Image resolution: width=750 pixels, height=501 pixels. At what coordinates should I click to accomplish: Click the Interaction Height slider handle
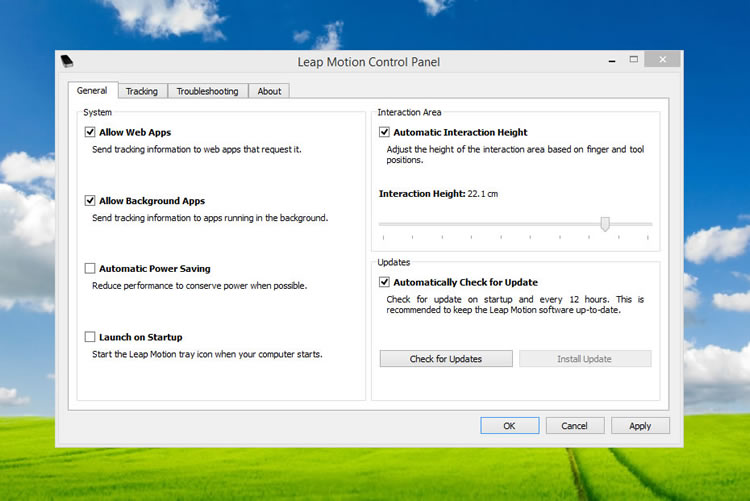point(605,224)
